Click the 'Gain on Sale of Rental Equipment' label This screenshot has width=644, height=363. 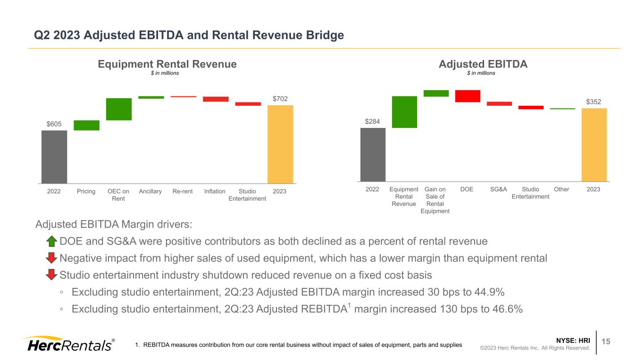[x=435, y=200]
